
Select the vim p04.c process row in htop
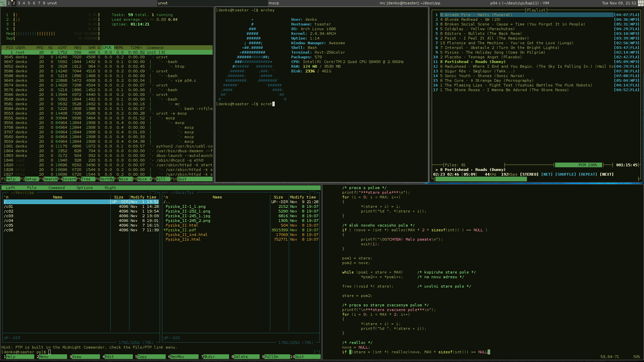[107, 80]
